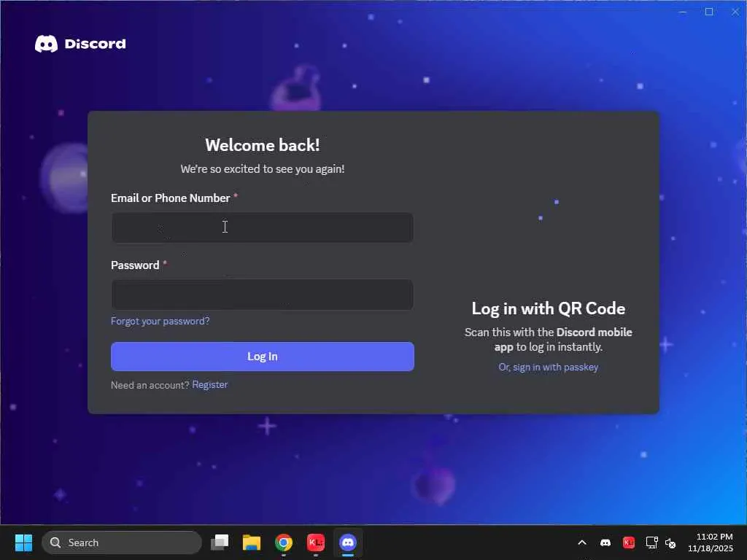
Task: Click the Forgot your password link
Action: click(x=160, y=321)
